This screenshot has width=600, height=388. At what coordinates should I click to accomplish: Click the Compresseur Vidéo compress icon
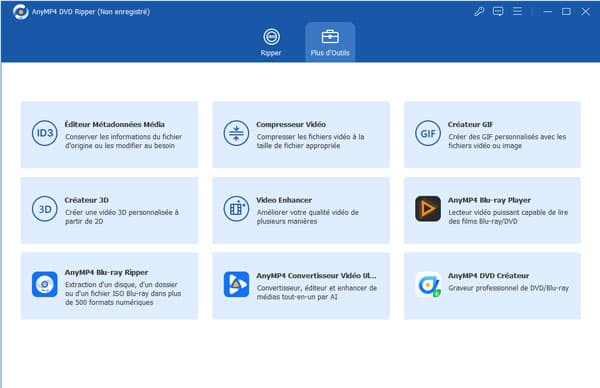pyautogui.click(x=236, y=133)
